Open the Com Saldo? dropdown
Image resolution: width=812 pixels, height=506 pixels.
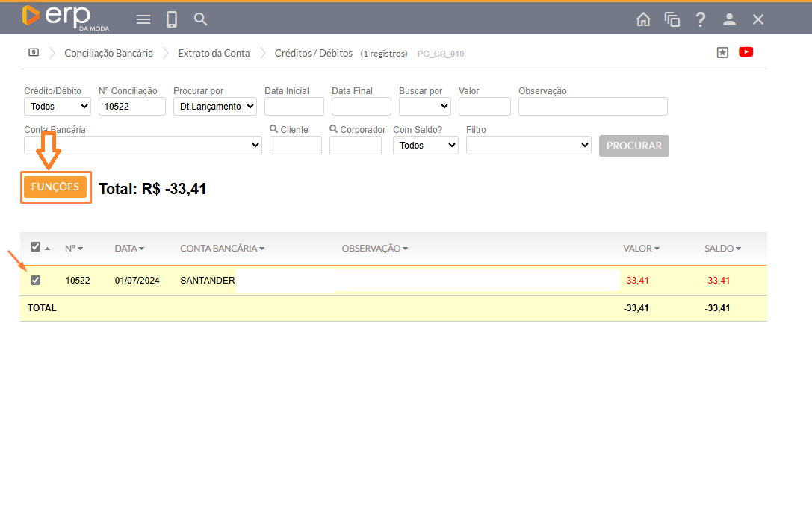point(425,146)
